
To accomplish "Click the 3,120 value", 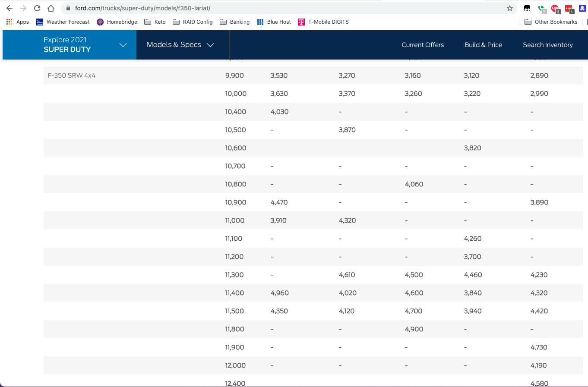I will (x=471, y=76).
